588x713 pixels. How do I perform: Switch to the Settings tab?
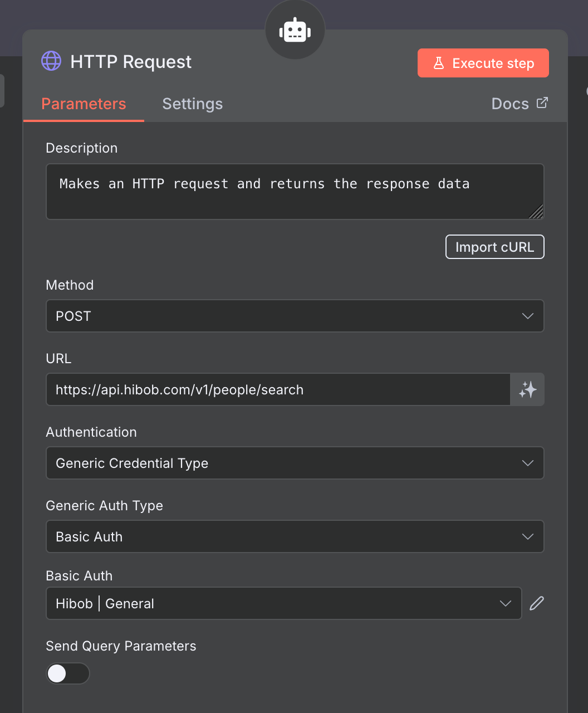coord(192,104)
